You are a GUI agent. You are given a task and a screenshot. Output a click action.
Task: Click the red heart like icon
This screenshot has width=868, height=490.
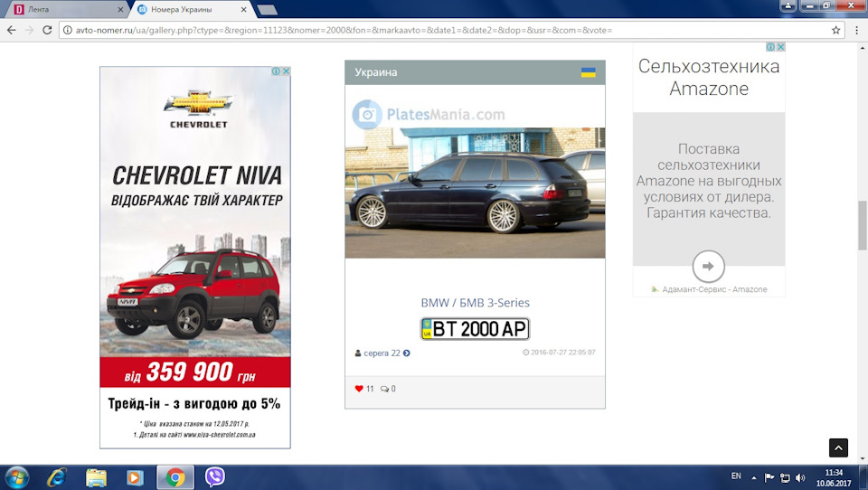click(359, 389)
